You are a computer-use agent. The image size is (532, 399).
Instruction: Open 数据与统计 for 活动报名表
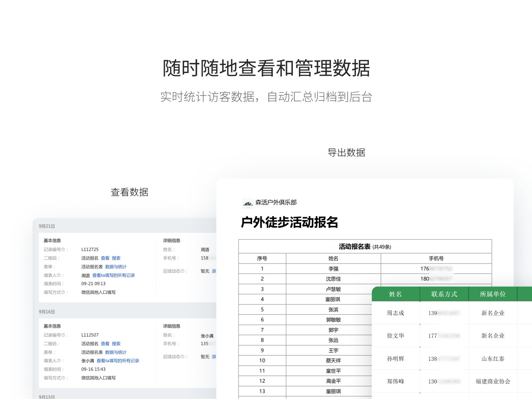(115, 267)
